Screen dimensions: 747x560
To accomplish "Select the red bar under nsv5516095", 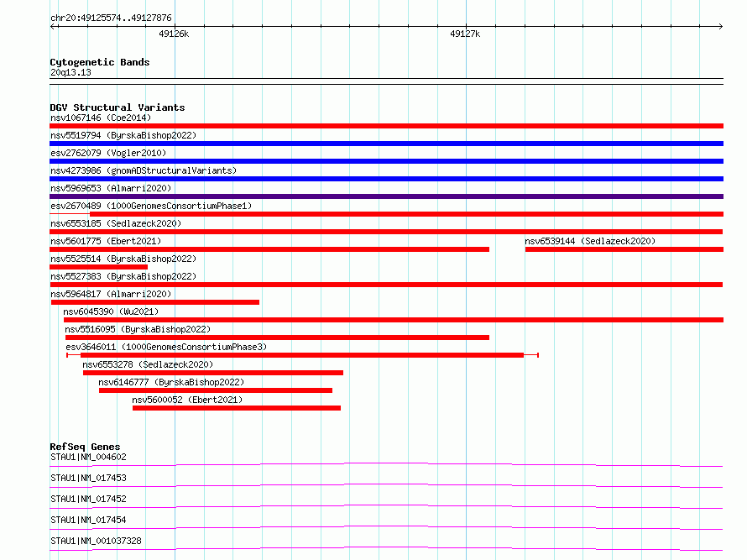I will (x=277, y=338).
